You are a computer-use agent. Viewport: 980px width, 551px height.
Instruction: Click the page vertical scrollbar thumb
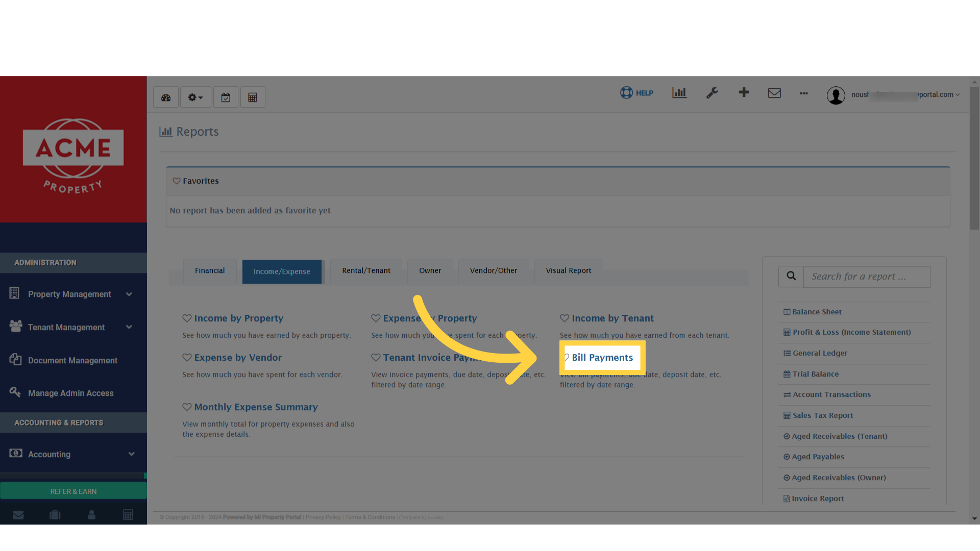pyautogui.click(x=975, y=158)
